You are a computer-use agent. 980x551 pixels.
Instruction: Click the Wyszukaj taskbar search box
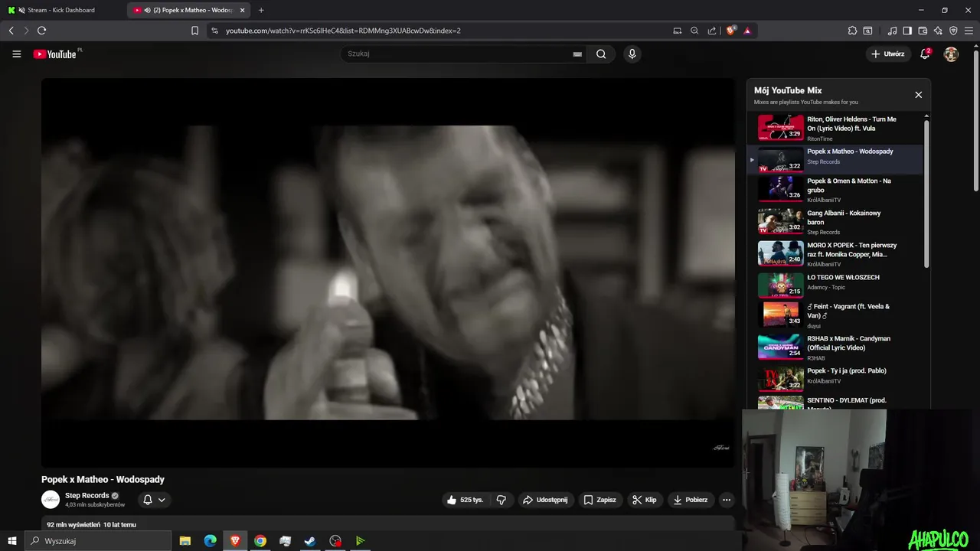click(x=98, y=541)
